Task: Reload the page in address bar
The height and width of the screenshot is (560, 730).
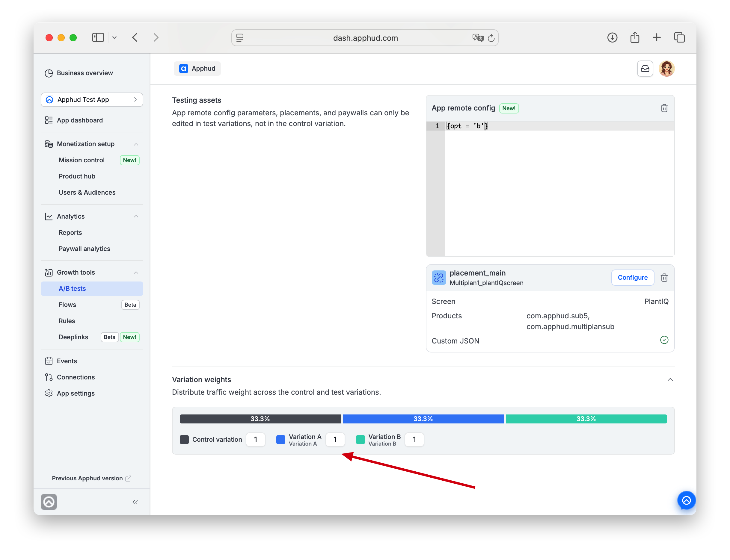Action: coord(491,38)
